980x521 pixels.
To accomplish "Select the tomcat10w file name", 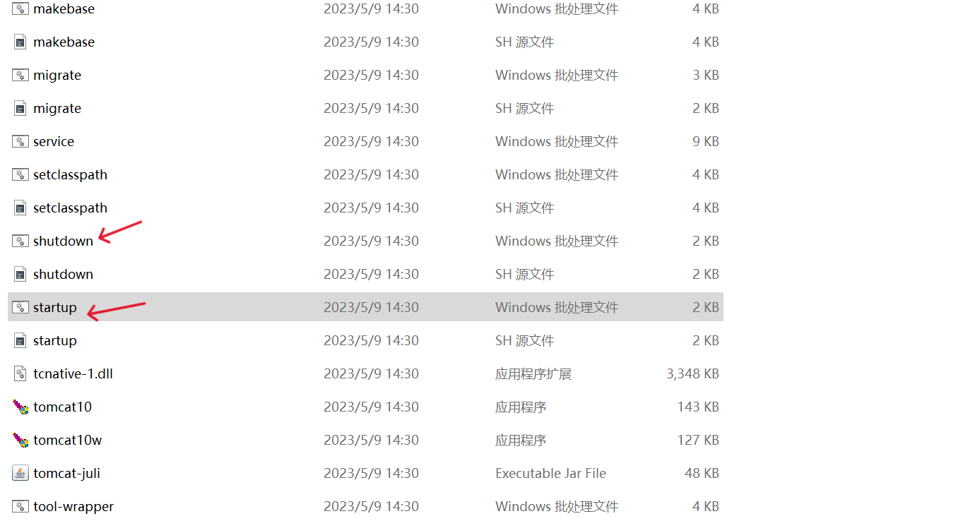I will pos(67,441).
